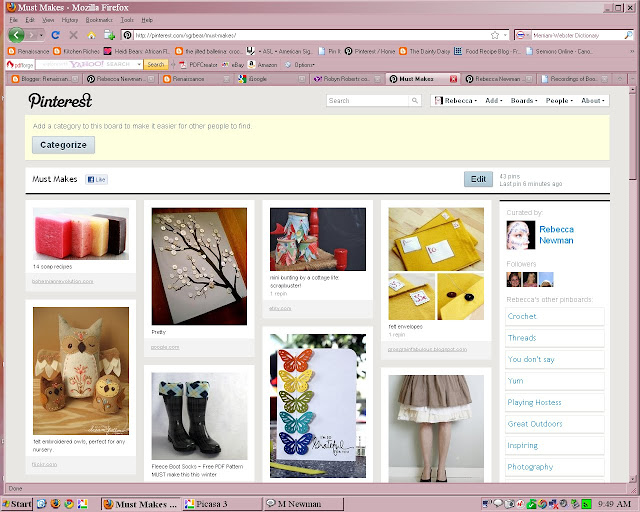Show more bookmarks with the chevron
The height and width of the screenshot is (512, 640).
[x=632, y=51]
